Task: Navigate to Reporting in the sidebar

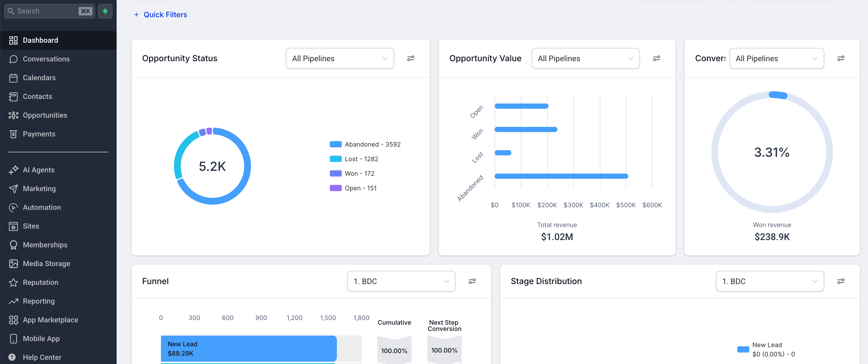Action: tap(39, 301)
